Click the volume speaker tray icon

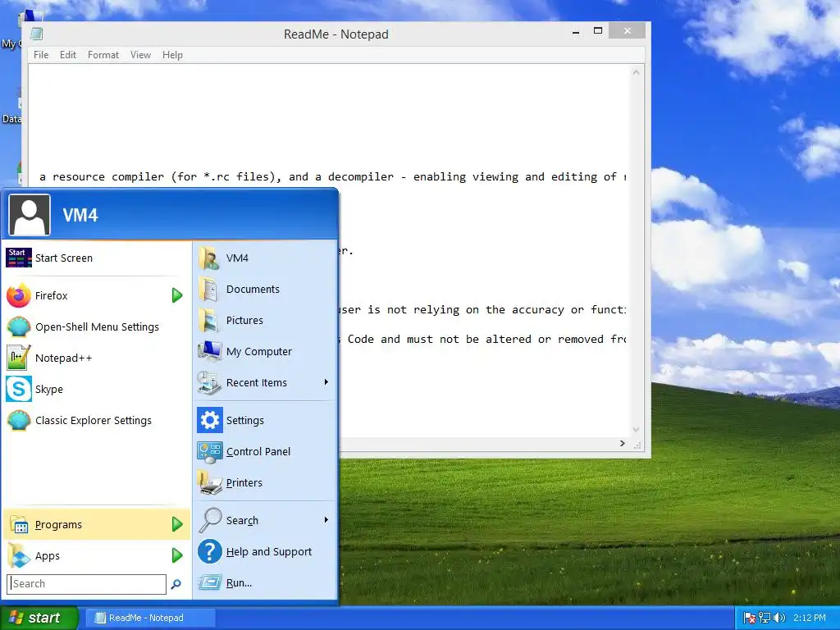tap(779, 618)
